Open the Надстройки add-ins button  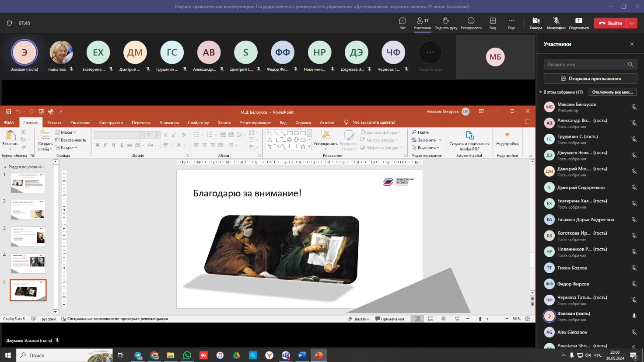(x=507, y=139)
